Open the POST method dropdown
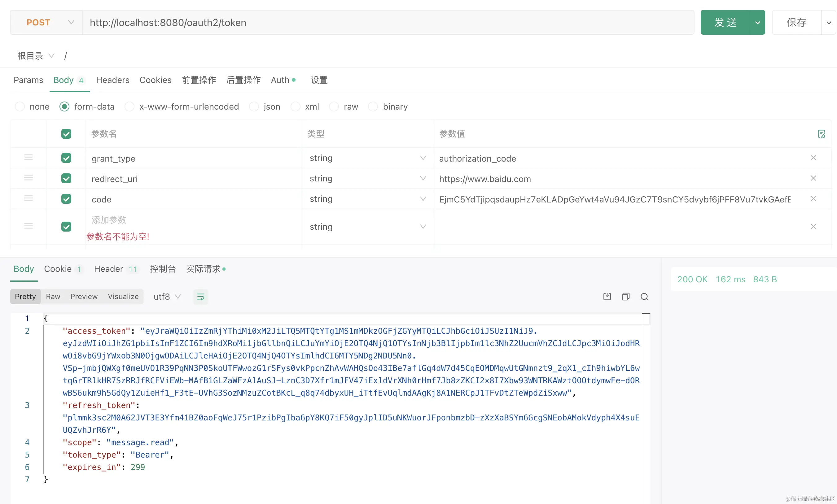The image size is (837, 504). point(46,22)
